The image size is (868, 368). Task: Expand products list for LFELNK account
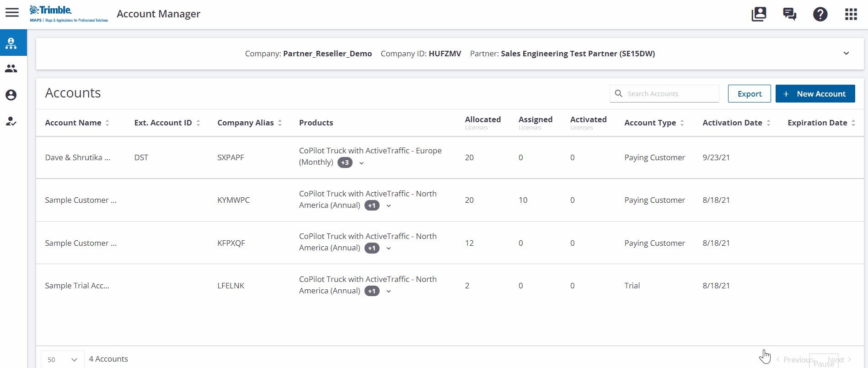pyautogui.click(x=389, y=292)
